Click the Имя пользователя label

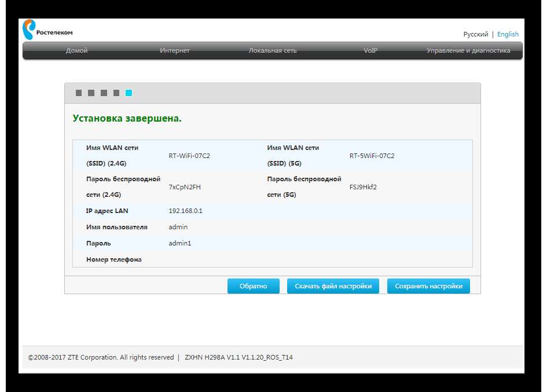coord(117,227)
